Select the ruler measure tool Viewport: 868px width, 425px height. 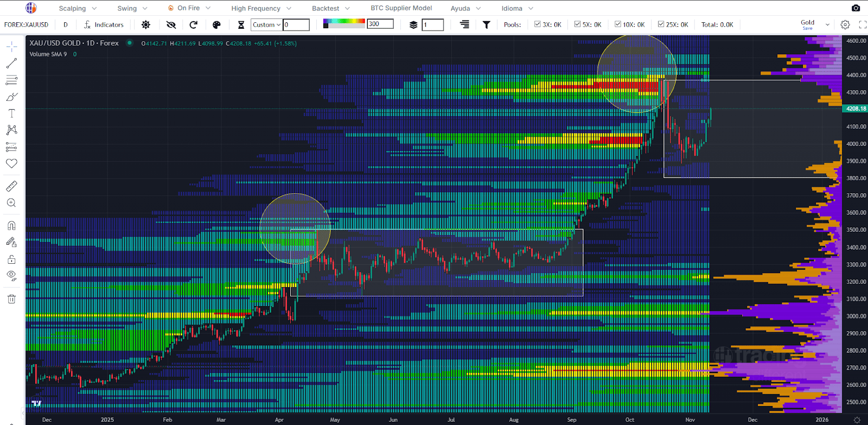tap(11, 186)
